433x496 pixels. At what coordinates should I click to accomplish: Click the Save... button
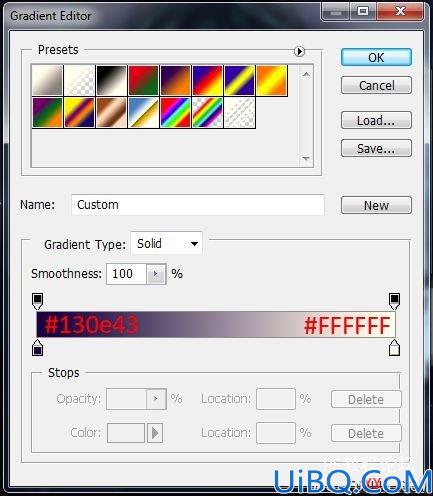pyautogui.click(x=376, y=148)
